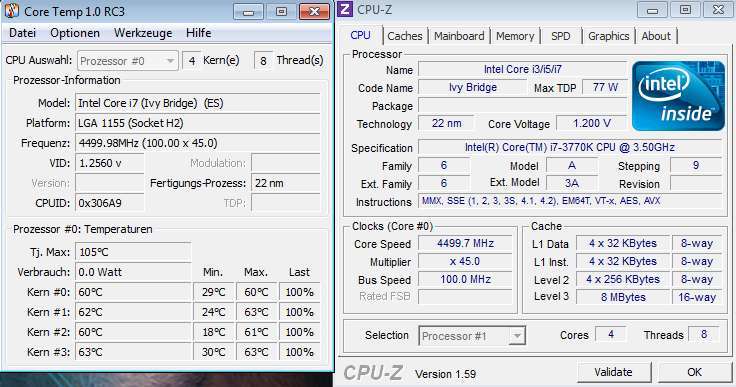The height and width of the screenshot is (387, 736).
Task: Click the Verbrauch value 0.0 Watt
Action: point(133,272)
